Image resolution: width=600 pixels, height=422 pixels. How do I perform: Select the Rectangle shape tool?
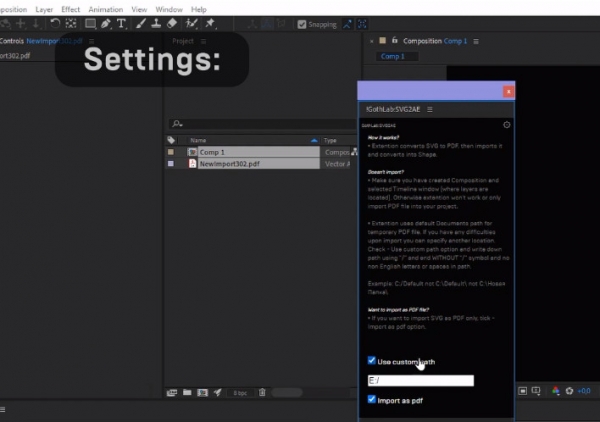coord(88,23)
